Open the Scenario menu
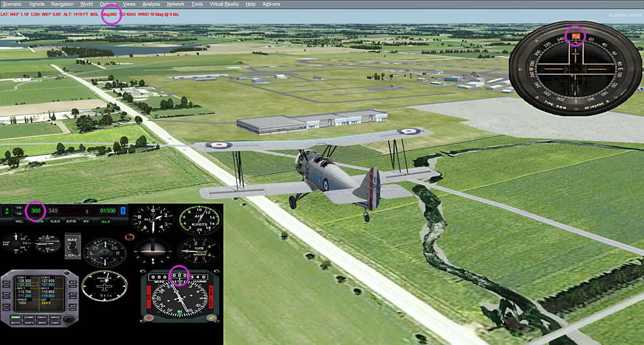This screenshot has height=345, width=644. pyautogui.click(x=12, y=4)
